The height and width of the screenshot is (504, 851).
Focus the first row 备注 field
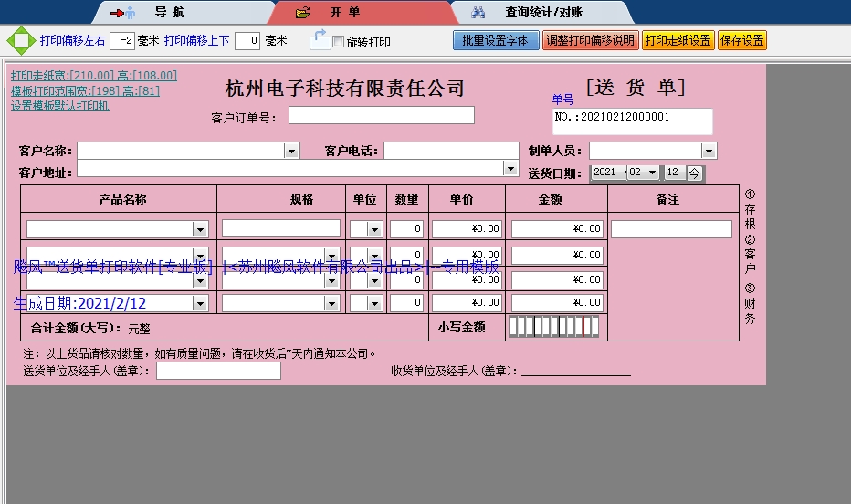tap(671, 229)
